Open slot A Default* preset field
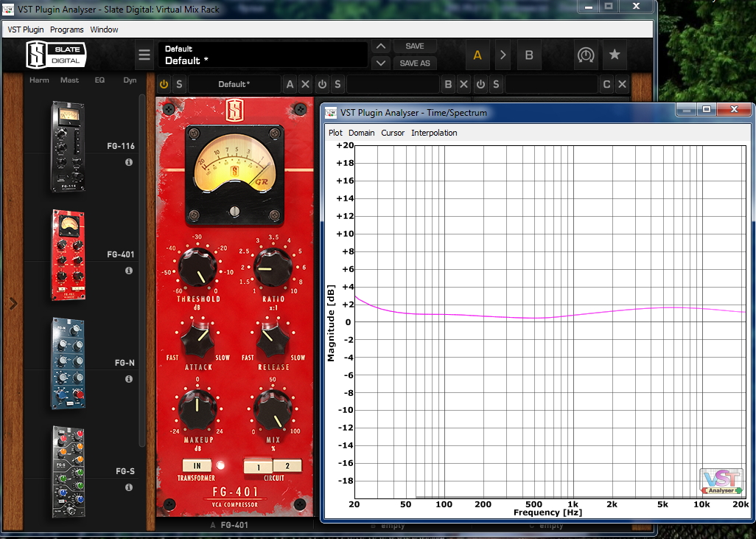 (234, 84)
